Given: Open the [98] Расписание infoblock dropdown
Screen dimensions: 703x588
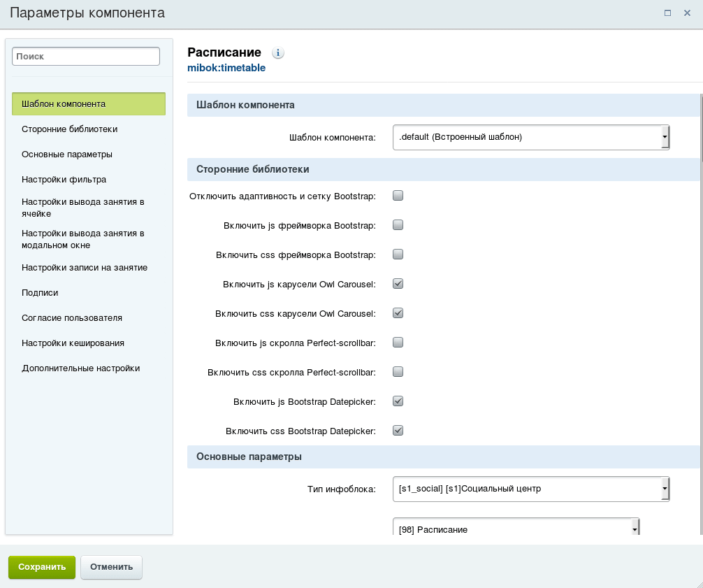Looking at the screenshot, I should point(516,527).
